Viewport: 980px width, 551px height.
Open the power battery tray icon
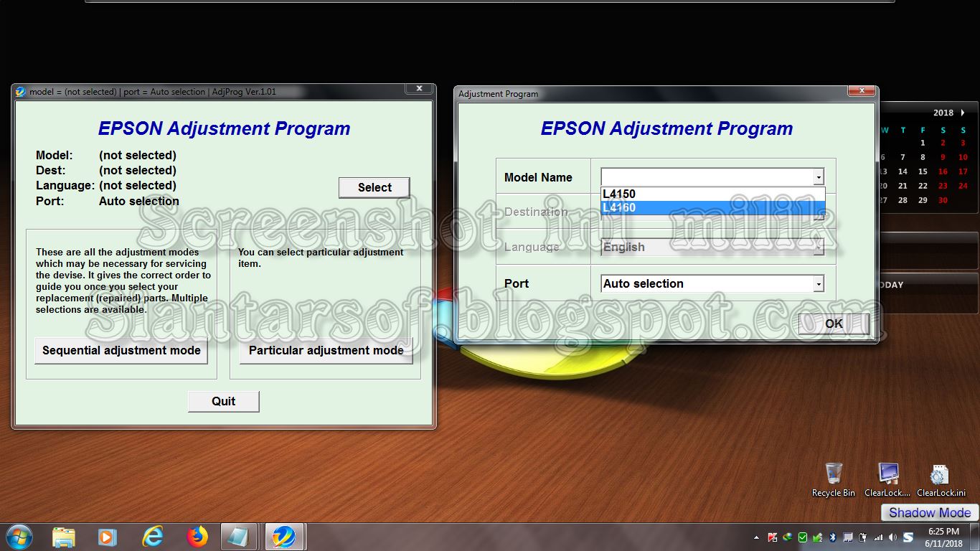(x=862, y=537)
